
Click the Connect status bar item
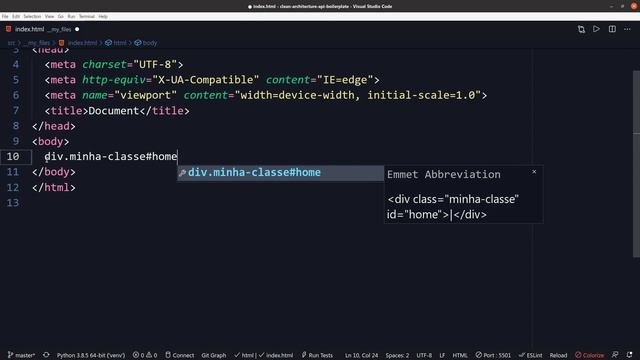tap(180, 355)
